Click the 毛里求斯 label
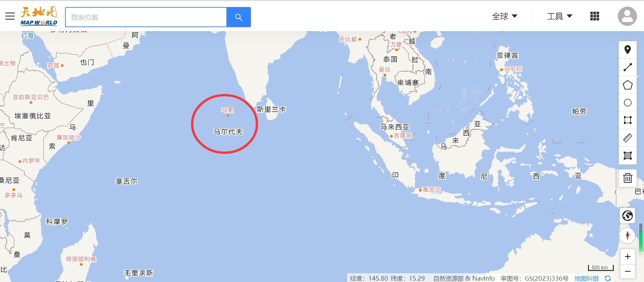The image size is (644, 282). point(139,273)
